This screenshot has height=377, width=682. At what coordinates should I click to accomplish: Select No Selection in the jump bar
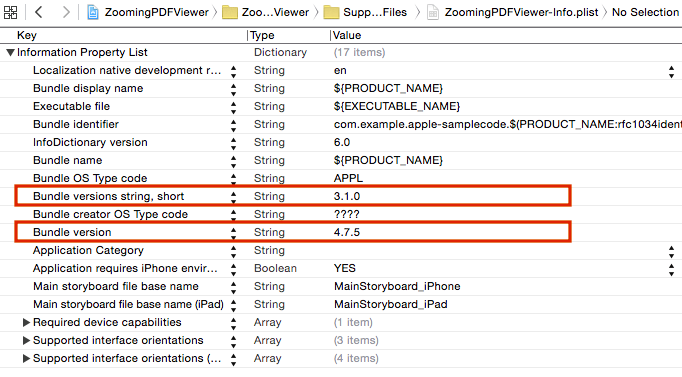tap(645, 12)
